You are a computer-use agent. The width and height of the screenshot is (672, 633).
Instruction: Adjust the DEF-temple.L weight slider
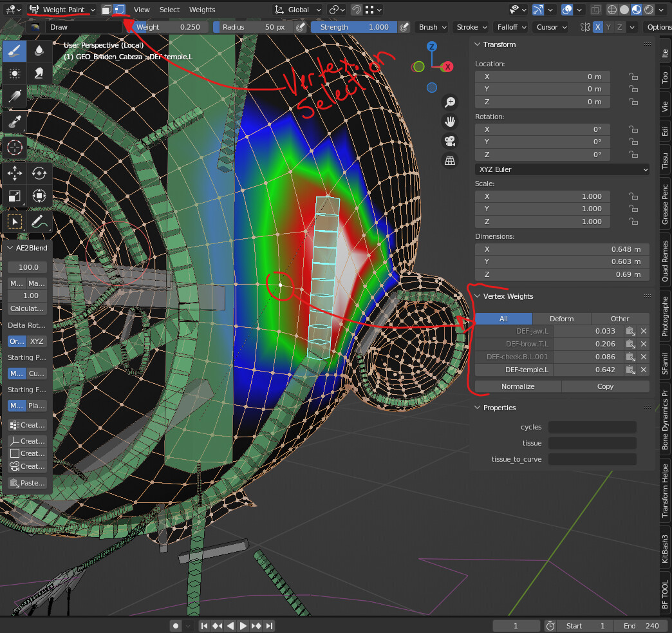point(588,370)
